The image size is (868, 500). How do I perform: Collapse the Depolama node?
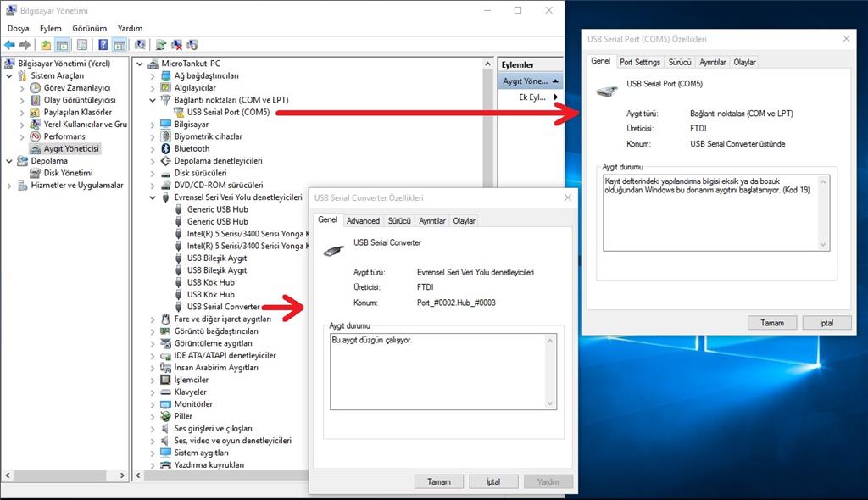[8, 161]
